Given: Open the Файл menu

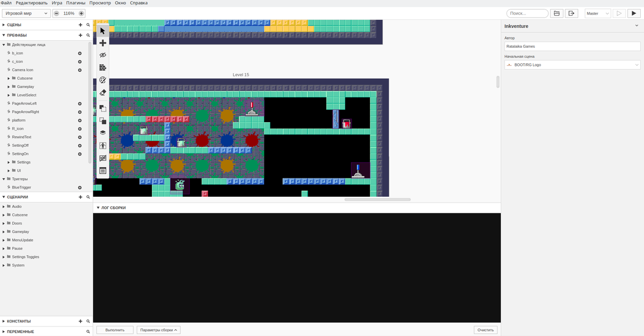Looking at the screenshot, I should coord(6,3).
